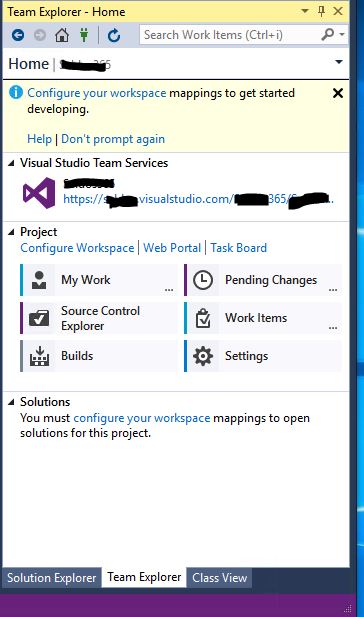The width and height of the screenshot is (364, 617).
Task: Open the Home icon in toolbar
Action: (x=62, y=35)
